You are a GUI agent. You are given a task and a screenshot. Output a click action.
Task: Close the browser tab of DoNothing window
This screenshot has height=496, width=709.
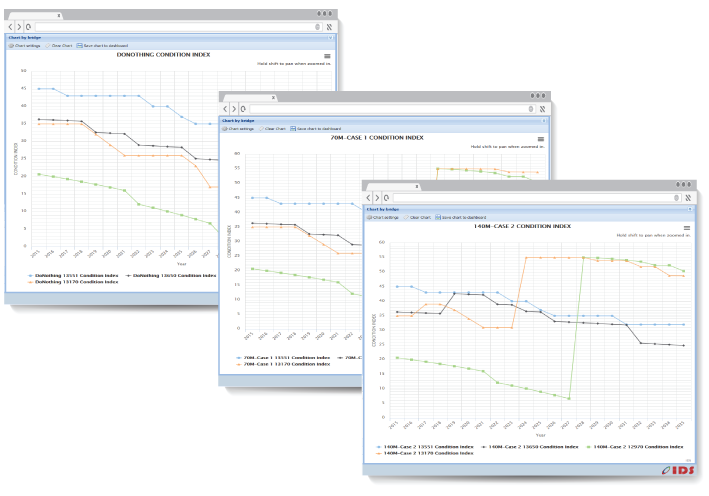click(59, 16)
